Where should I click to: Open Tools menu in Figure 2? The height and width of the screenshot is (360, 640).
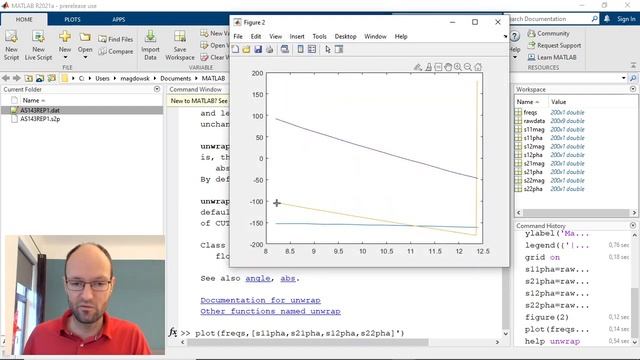point(320,36)
